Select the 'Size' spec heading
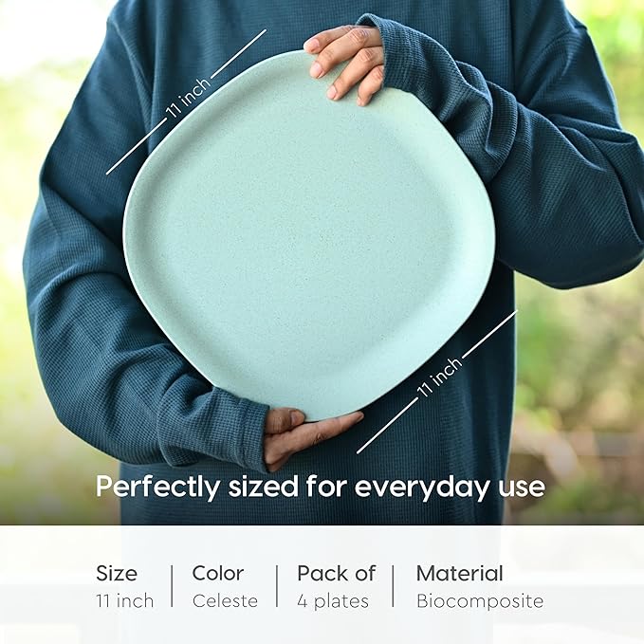The height and width of the screenshot is (644, 644). pyautogui.click(x=117, y=574)
